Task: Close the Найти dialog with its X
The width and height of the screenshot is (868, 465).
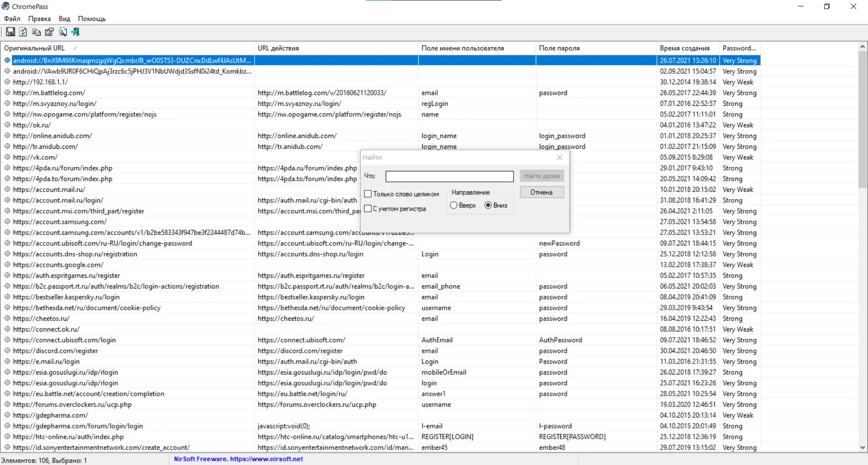Action: point(560,157)
